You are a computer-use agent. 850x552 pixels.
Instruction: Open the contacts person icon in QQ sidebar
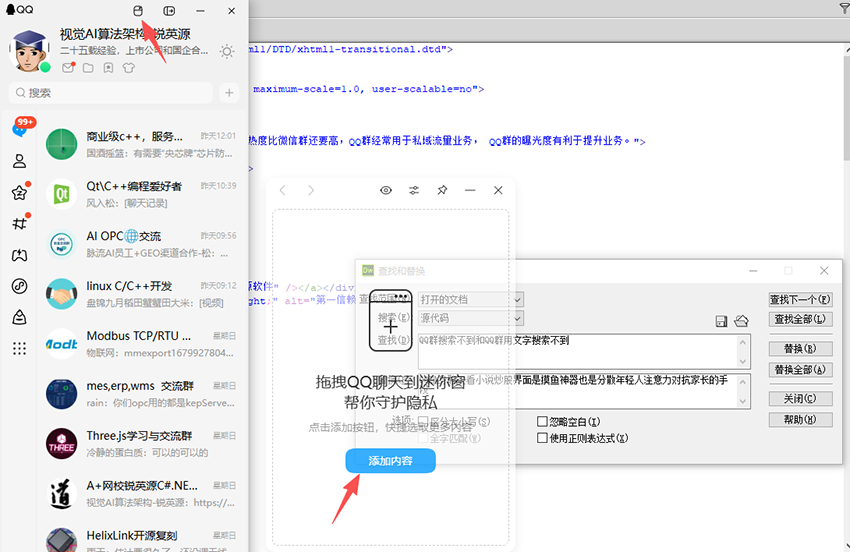[20, 161]
